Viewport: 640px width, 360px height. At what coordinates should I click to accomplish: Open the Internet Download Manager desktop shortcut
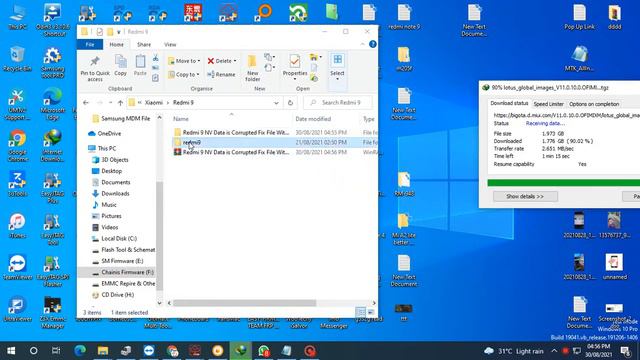click(x=52, y=146)
